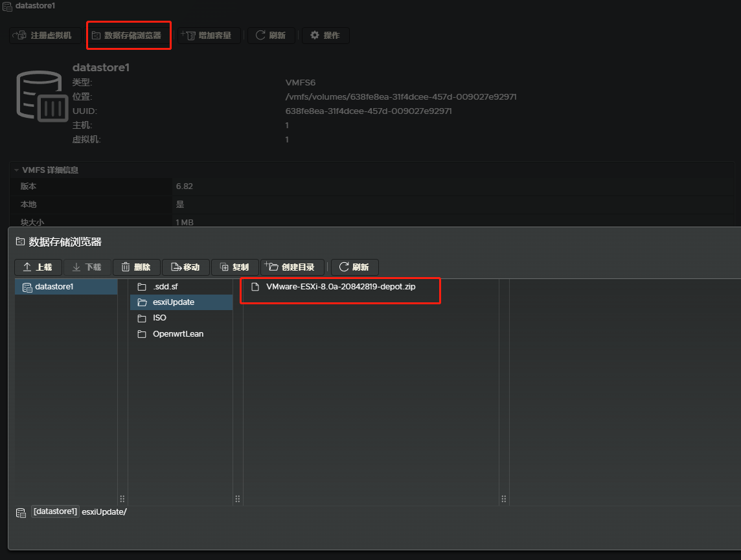Open the 操作 (Actions) gear menu
This screenshot has height=560, width=741.
click(x=325, y=36)
